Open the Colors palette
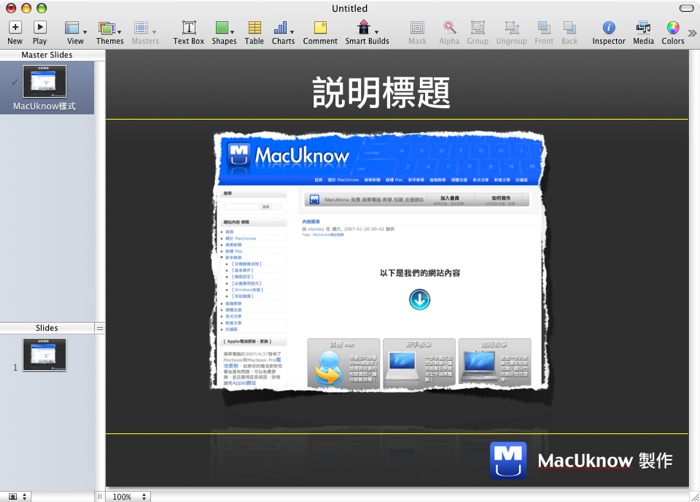Image resolution: width=700 pixels, height=502 pixels. [x=673, y=33]
